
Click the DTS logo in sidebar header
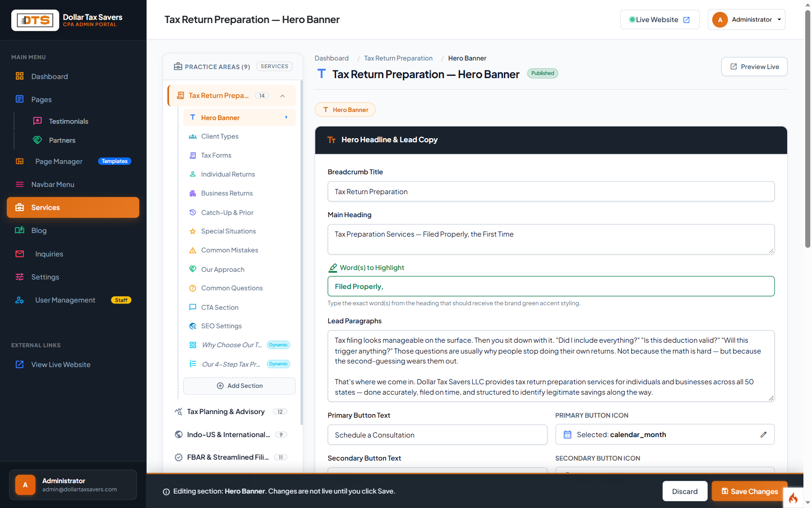point(35,20)
